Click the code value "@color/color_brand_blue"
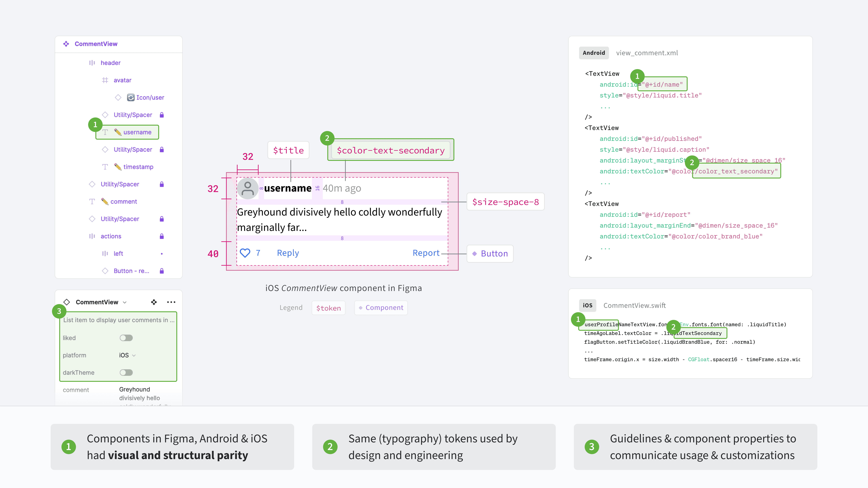Image resolution: width=868 pixels, height=488 pixels. pyautogui.click(x=715, y=236)
